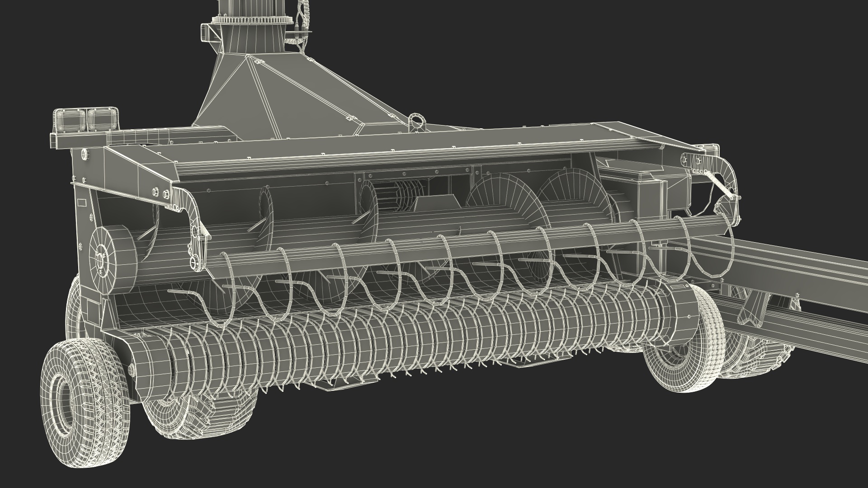Click the lifting eye ring on top cover
Screen dimensions: 868x488
[417, 122]
